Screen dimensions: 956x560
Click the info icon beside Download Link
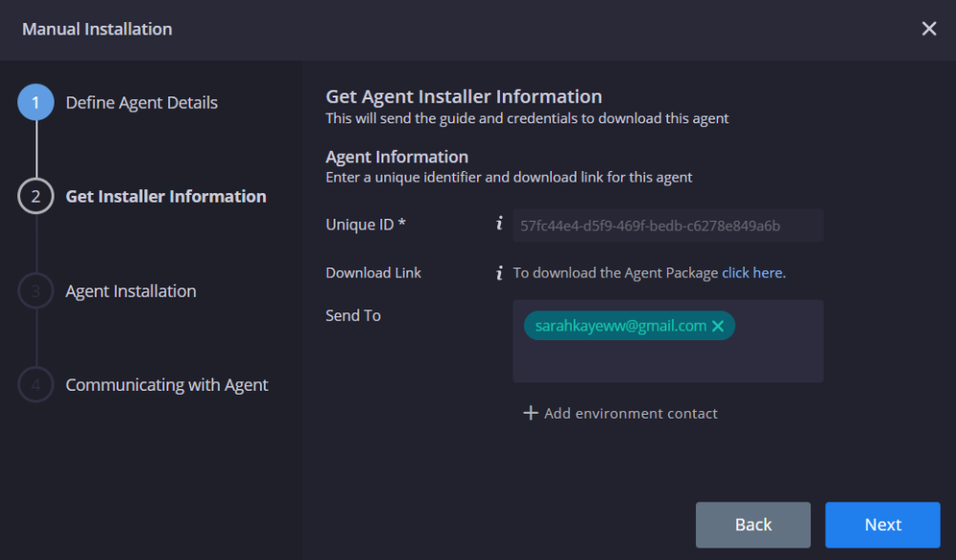498,271
